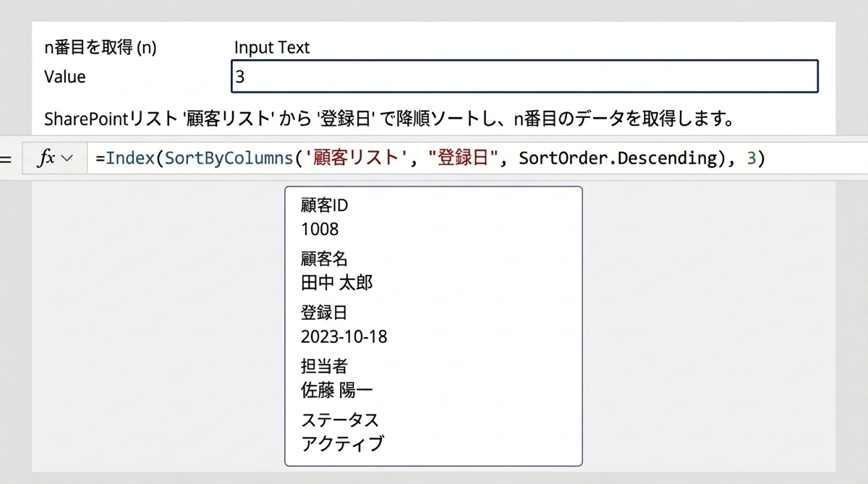Image resolution: width=868 pixels, height=484 pixels.
Task: Click the 担当者 value 佐藤 陽一
Action: click(x=336, y=390)
